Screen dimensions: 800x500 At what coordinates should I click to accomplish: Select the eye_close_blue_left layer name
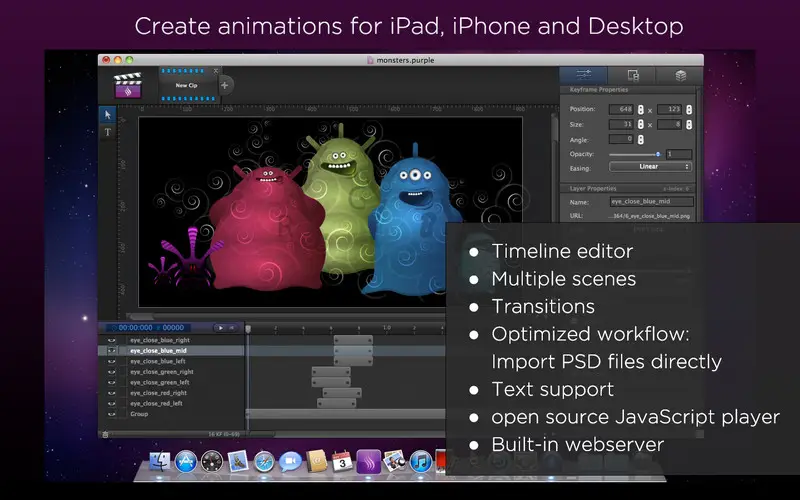click(158, 361)
